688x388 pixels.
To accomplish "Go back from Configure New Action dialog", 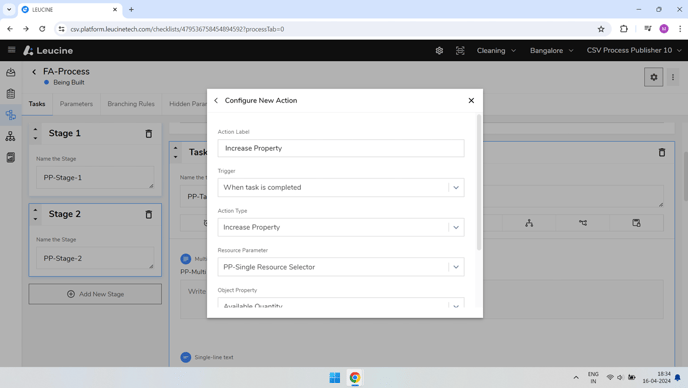I will click(x=216, y=101).
